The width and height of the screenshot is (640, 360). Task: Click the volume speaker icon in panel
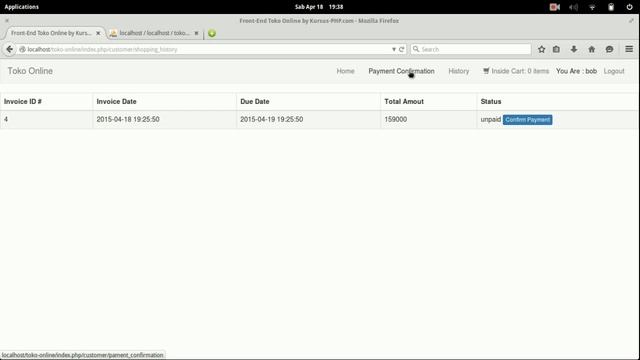point(573,7)
